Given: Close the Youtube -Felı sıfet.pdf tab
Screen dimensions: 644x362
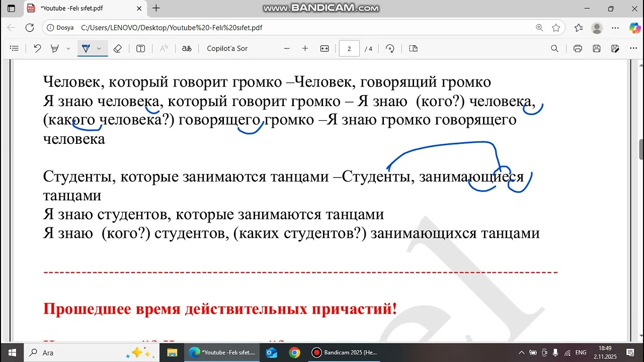Looking at the screenshot, I should click(x=138, y=9).
